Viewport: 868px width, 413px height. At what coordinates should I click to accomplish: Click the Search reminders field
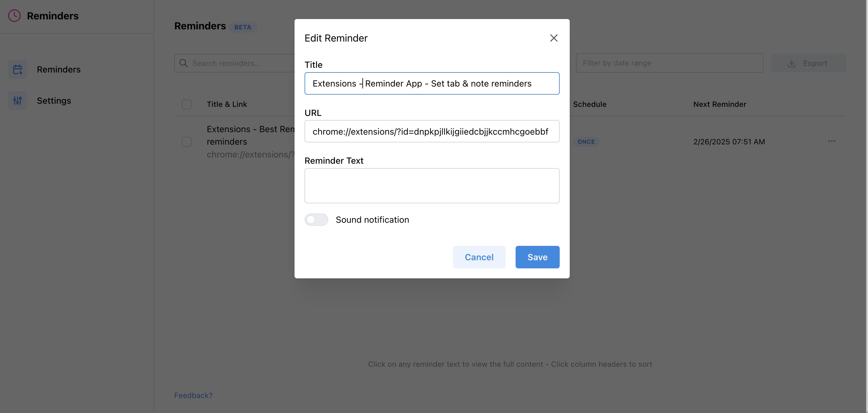pos(235,63)
